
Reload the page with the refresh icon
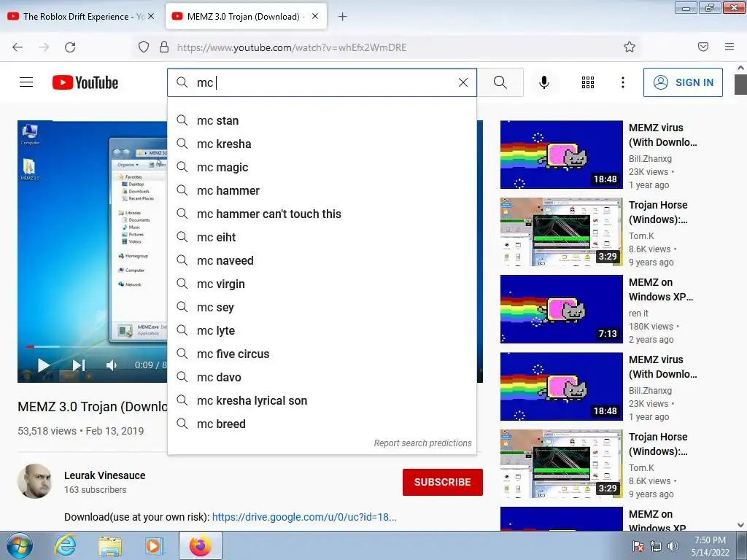[x=70, y=47]
